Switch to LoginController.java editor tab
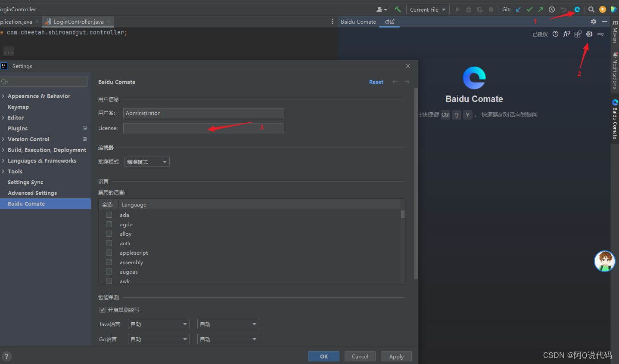This screenshot has width=619, height=364. pyautogui.click(x=78, y=22)
